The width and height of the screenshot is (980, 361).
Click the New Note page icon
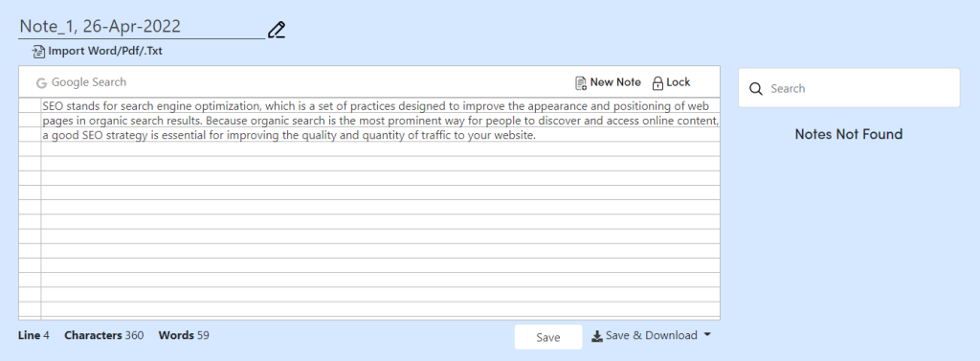[x=581, y=82]
